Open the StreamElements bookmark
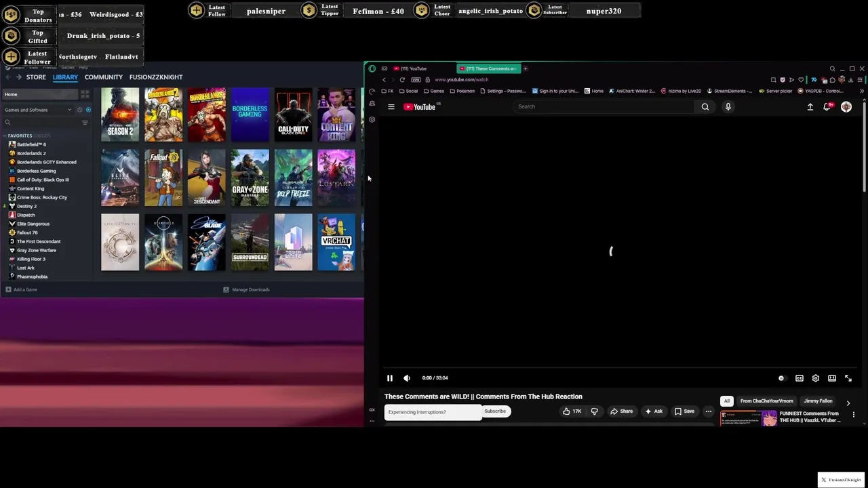The image size is (868, 488). (x=729, y=91)
